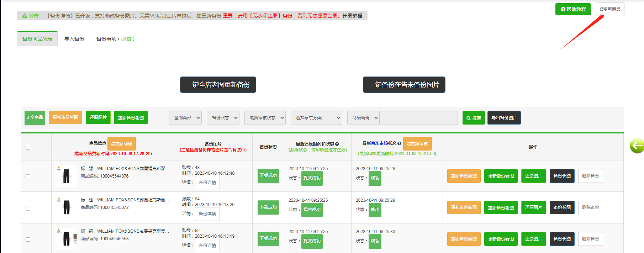
Task: Click the help icon beside last restore time
Action: click(x=337, y=144)
